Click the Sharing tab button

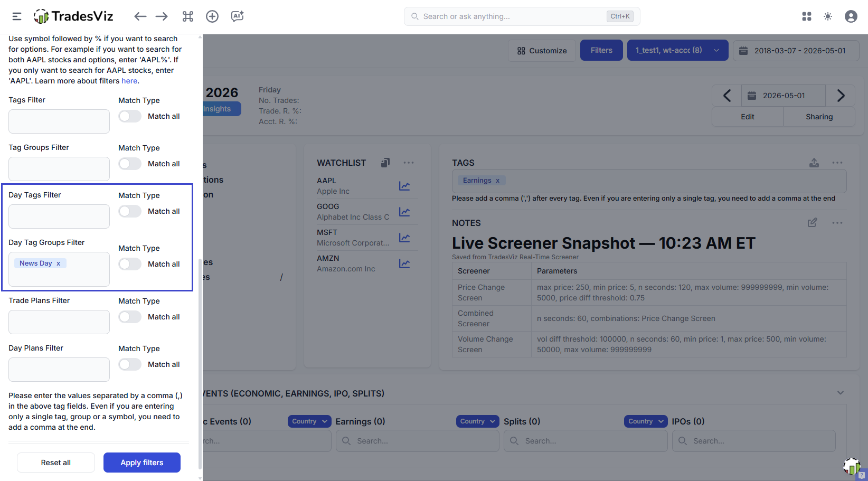[819, 117]
